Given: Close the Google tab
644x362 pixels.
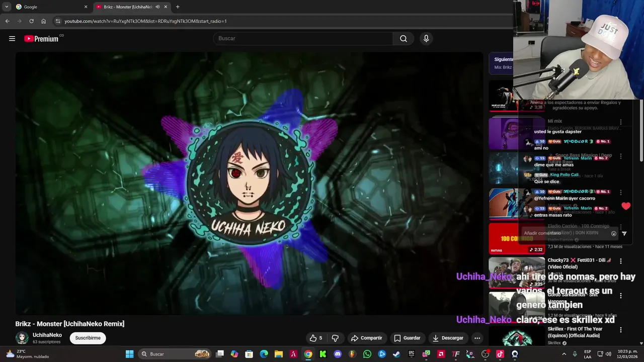Looking at the screenshot, I should click(x=86, y=7).
